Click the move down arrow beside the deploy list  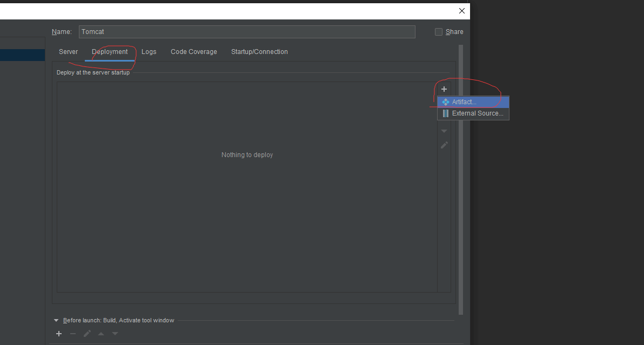(444, 131)
